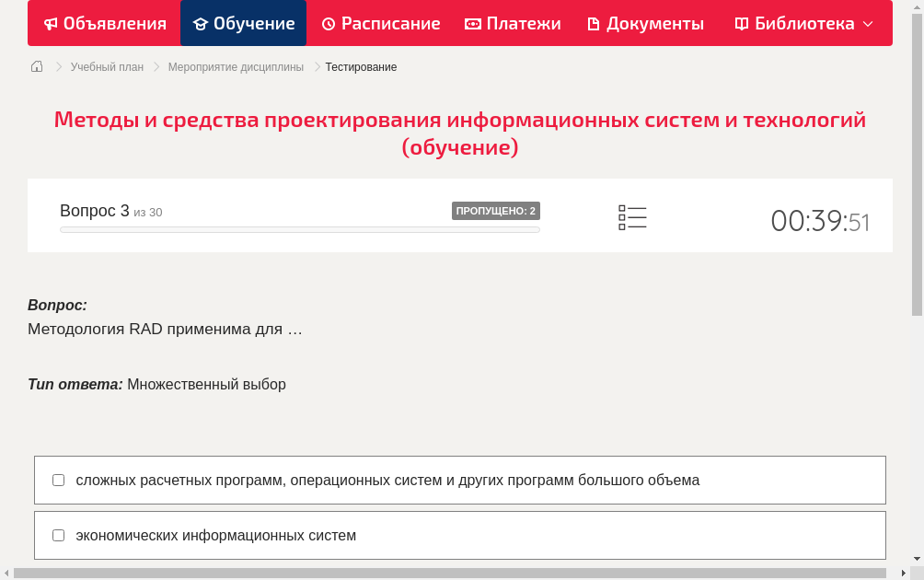Image resolution: width=924 pixels, height=580 pixels.
Task: Click the question progress bar
Action: point(299,229)
